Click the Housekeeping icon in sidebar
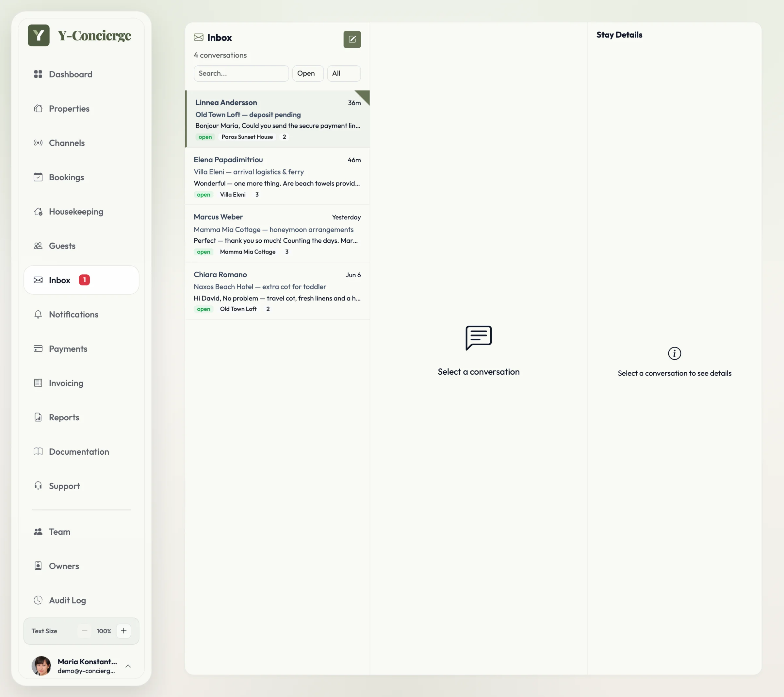This screenshot has height=697, width=784. tap(38, 211)
